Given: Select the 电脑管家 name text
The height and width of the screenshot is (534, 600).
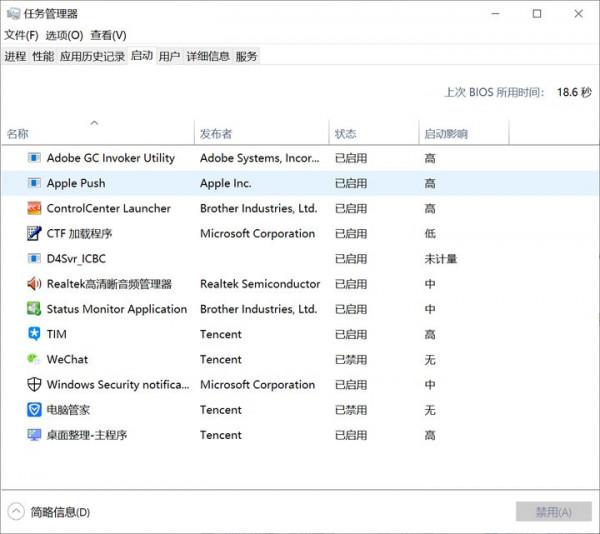Looking at the screenshot, I should click(x=68, y=410).
